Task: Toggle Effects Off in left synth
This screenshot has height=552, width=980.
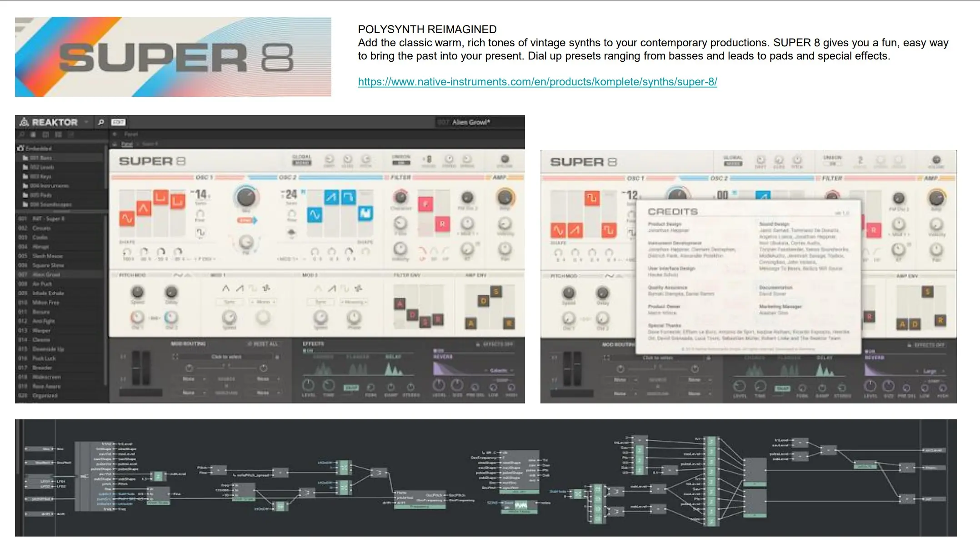Action: (x=495, y=344)
